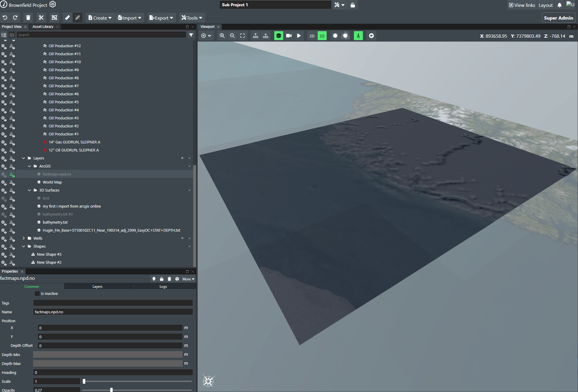
Task: Select the ruler measure tool
Action: tap(67, 18)
